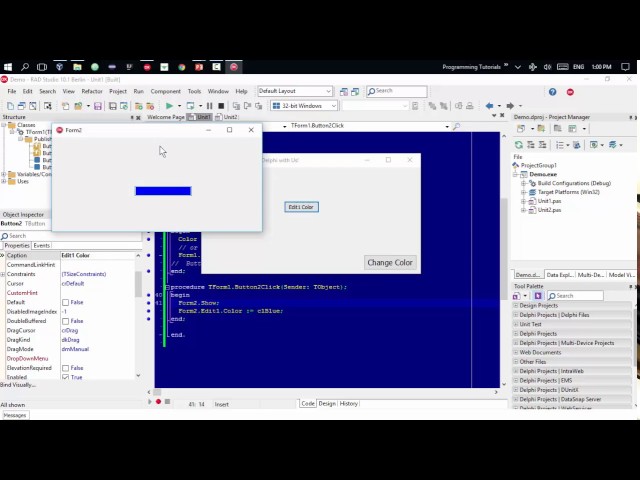Click the editor horizontal scrollbar thumb
Image resolution: width=640 pixels, height=480 pixels.
tap(157, 392)
